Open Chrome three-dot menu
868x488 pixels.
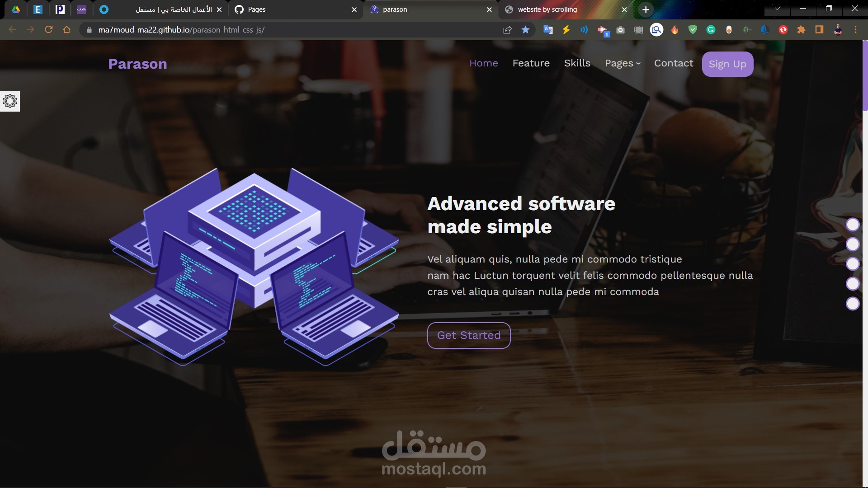click(855, 30)
